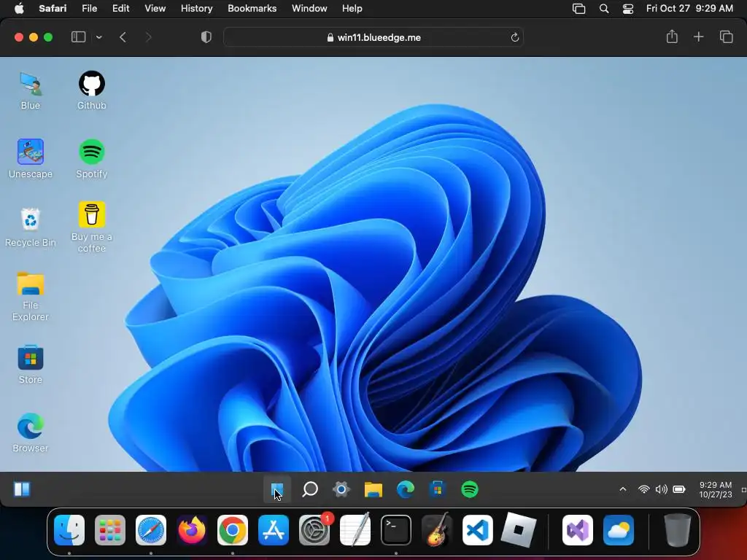Open the Help menu
This screenshot has height=560, width=747.
coord(352,8)
